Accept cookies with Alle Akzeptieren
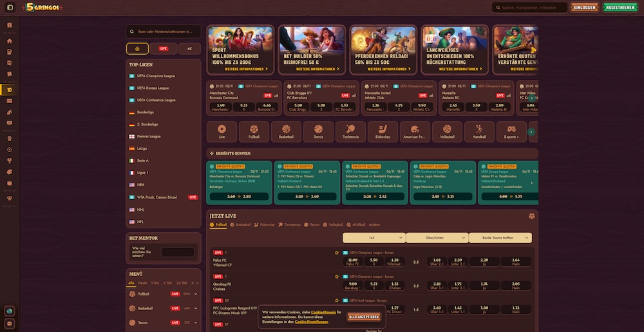The image size is (644, 332). click(x=364, y=317)
